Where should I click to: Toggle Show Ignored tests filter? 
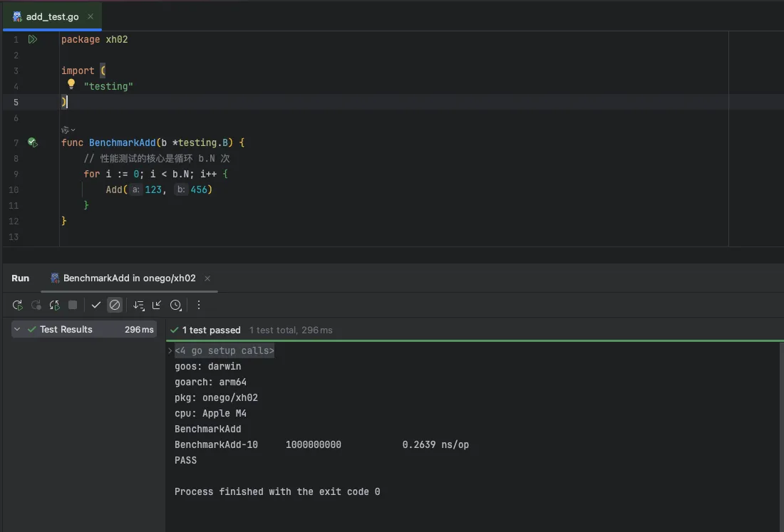click(115, 305)
